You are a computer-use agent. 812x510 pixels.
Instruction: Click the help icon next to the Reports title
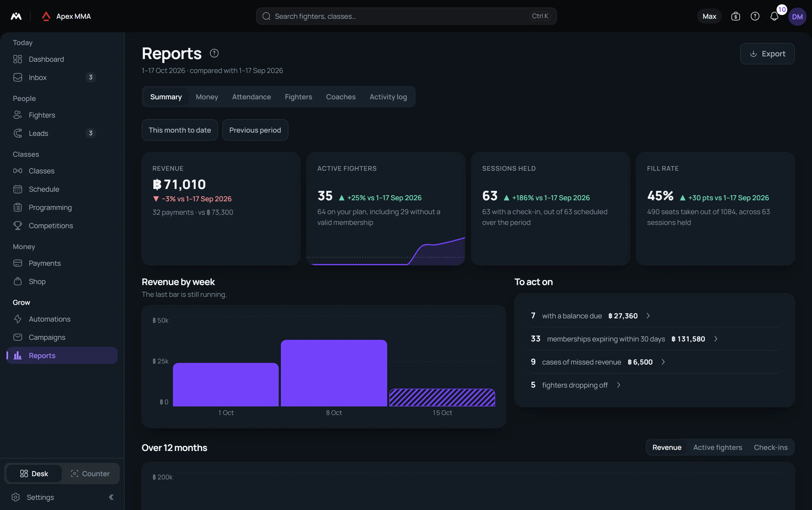tap(214, 53)
